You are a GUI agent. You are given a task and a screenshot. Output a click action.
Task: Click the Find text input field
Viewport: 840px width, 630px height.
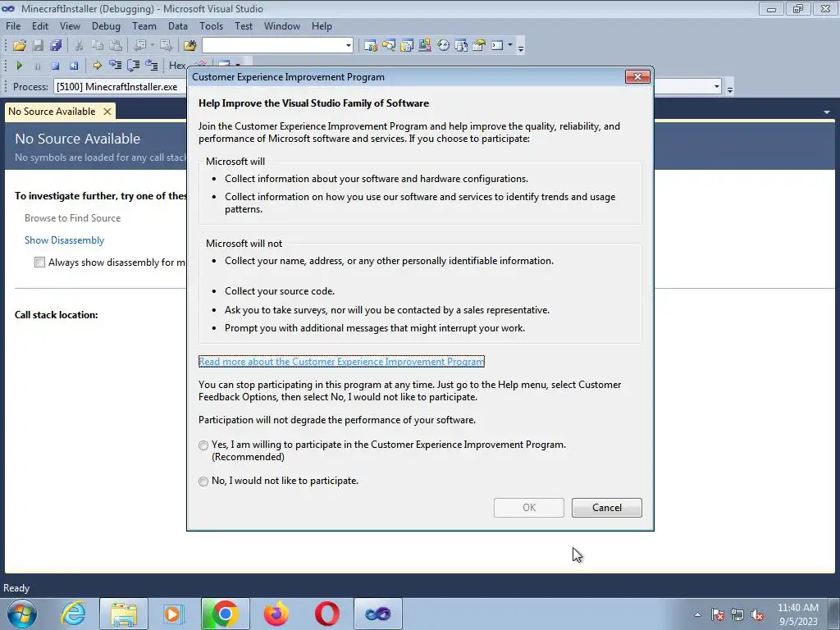tap(272, 46)
